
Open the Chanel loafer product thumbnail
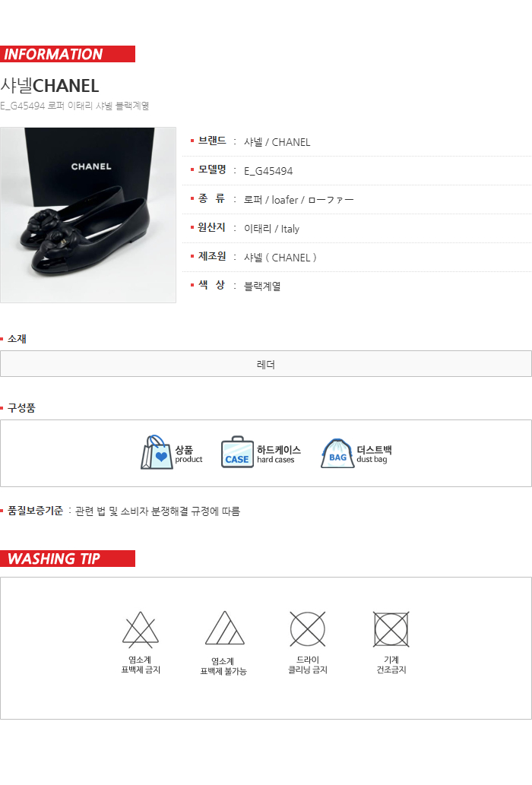[88, 215]
